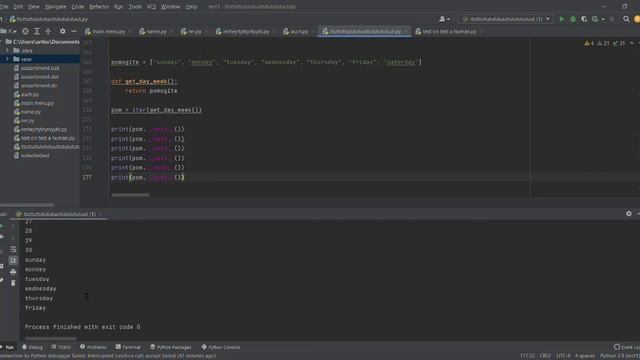The height and width of the screenshot is (360, 640).
Task: Open the Python Packages tool window
Action: coord(171,347)
